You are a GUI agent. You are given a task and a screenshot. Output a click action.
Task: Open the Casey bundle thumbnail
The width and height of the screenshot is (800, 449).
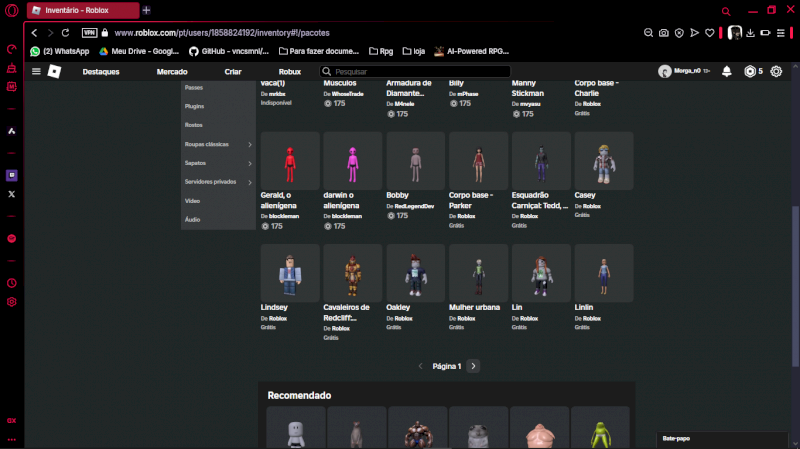(602, 161)
